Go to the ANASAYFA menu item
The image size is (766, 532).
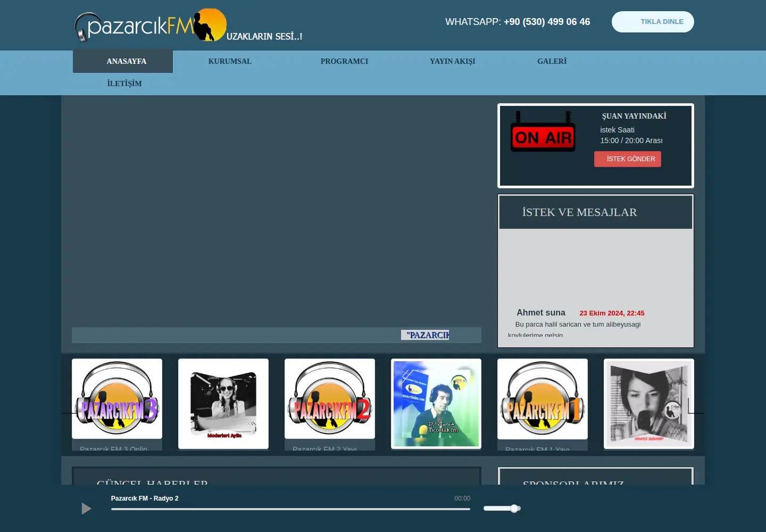click(x=123, y=61)
